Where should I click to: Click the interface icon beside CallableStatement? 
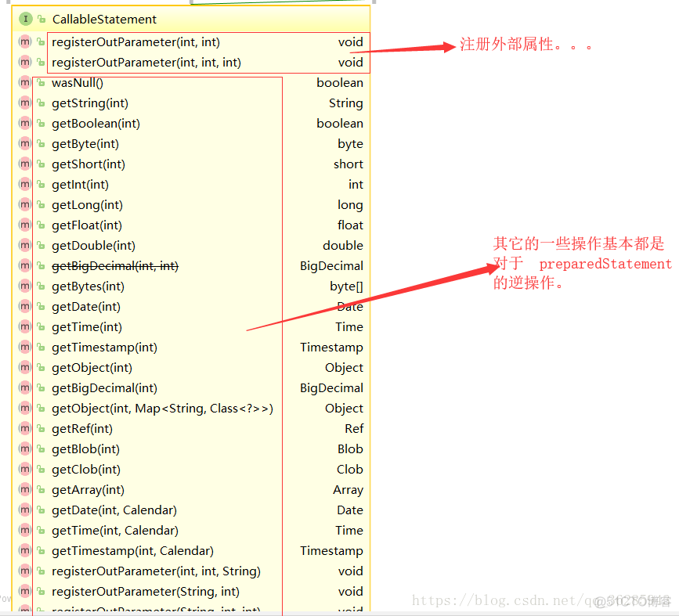(26, 19)
